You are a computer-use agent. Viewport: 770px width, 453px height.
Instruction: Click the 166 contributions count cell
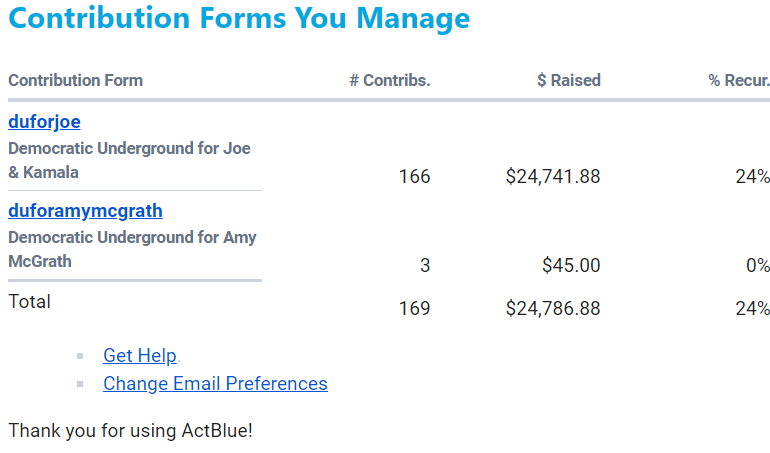tap(414, 177)
